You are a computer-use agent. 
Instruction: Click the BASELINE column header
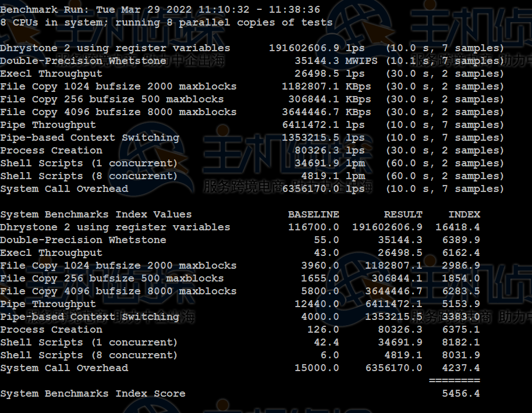pos(313,215)
